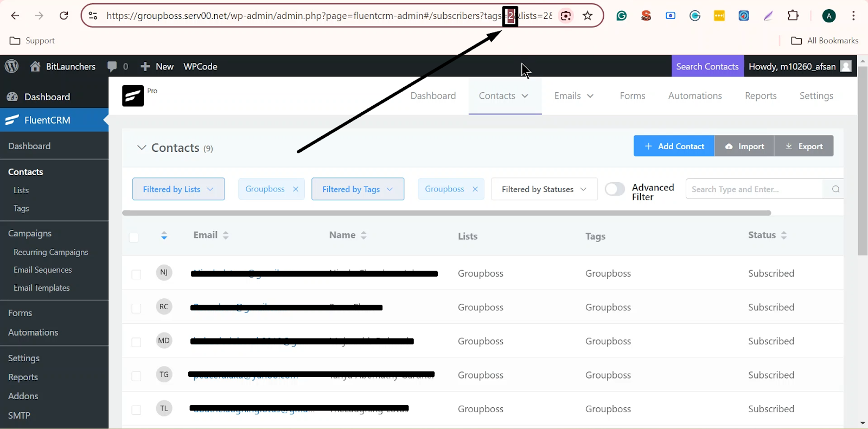Sort by Status column header
This screenshot has height=429, width=868.
[x=767, y=235]
